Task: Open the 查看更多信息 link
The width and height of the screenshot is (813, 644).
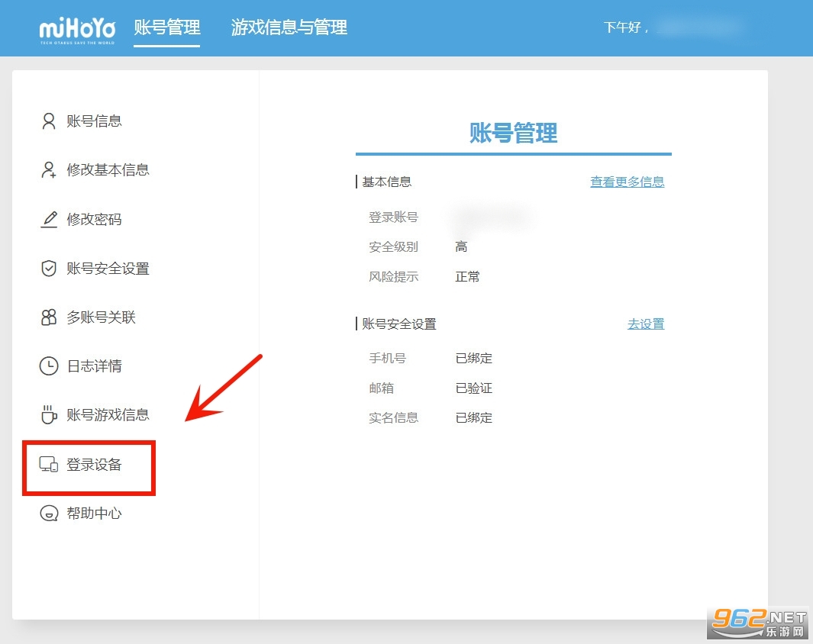Action: 627,182
